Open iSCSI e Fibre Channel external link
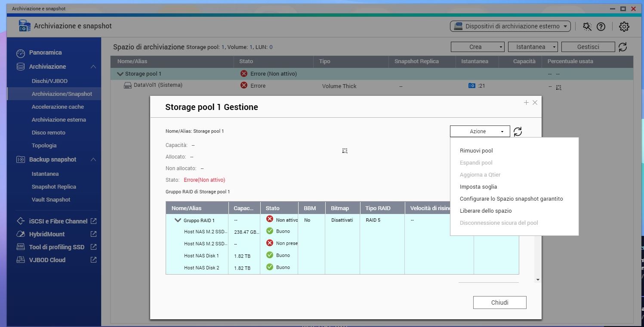 93,221
